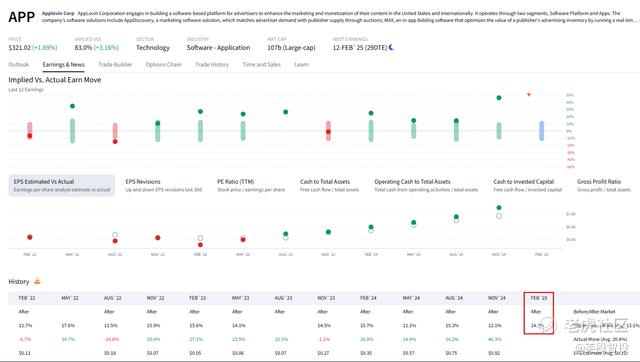640x362 pixels.
Task: Click the moon icon beside next earnings date
Action: (x=391, y=47)
